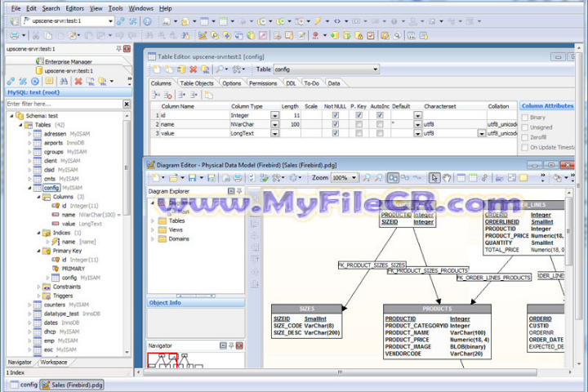This screenshot has width=588, height=392.
Task: Enable the Zerofill column attribute
Action: click(x=525, y=138)
